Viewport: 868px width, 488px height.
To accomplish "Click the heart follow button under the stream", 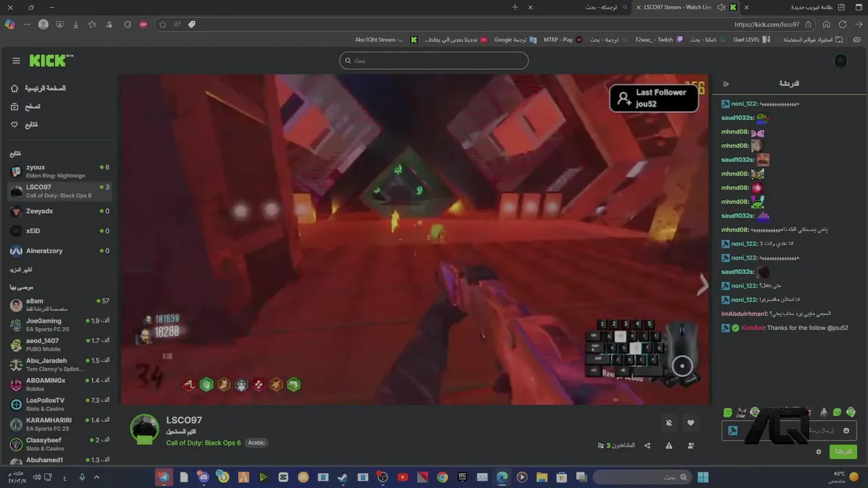I will point(691,423).
